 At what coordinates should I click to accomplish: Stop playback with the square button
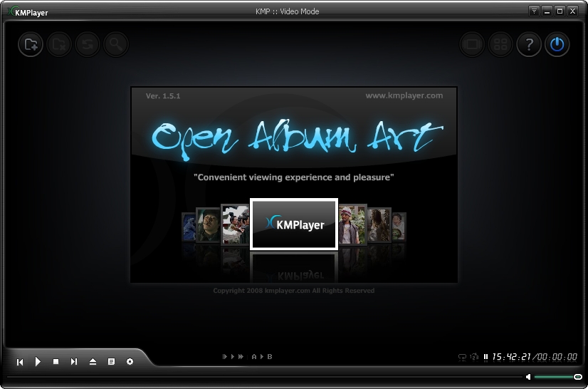[56, 362]
